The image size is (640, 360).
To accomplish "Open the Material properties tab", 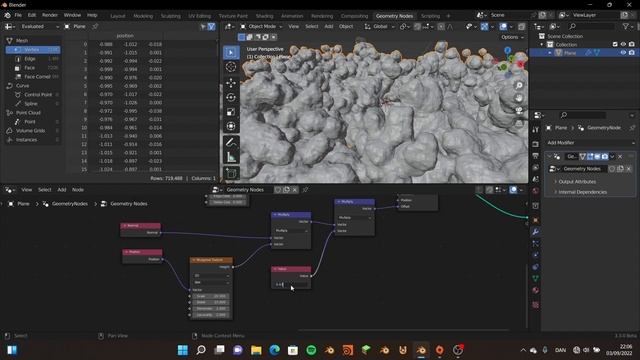I will click(536, 290).
